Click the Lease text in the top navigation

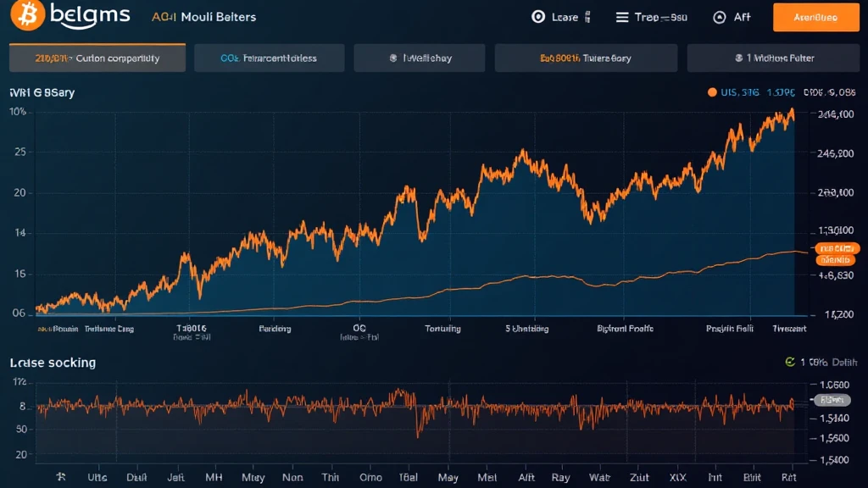pyautogui.click(x=565, y=17)
